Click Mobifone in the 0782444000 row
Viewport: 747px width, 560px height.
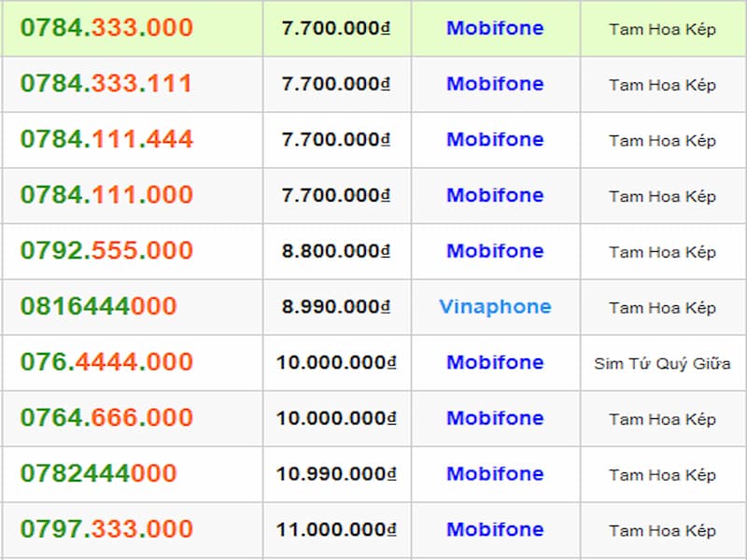pos(495,474)
